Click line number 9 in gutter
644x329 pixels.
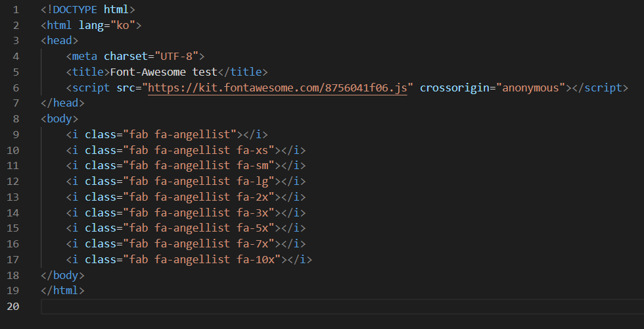16,134
